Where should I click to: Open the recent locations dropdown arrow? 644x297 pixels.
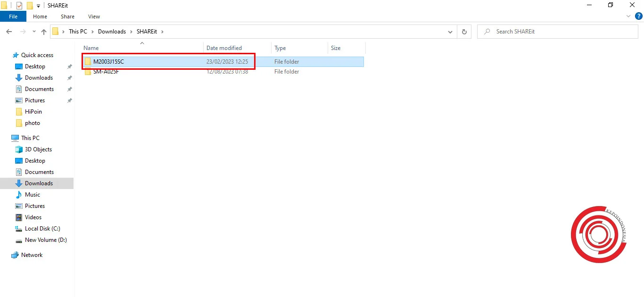point(34,32)
